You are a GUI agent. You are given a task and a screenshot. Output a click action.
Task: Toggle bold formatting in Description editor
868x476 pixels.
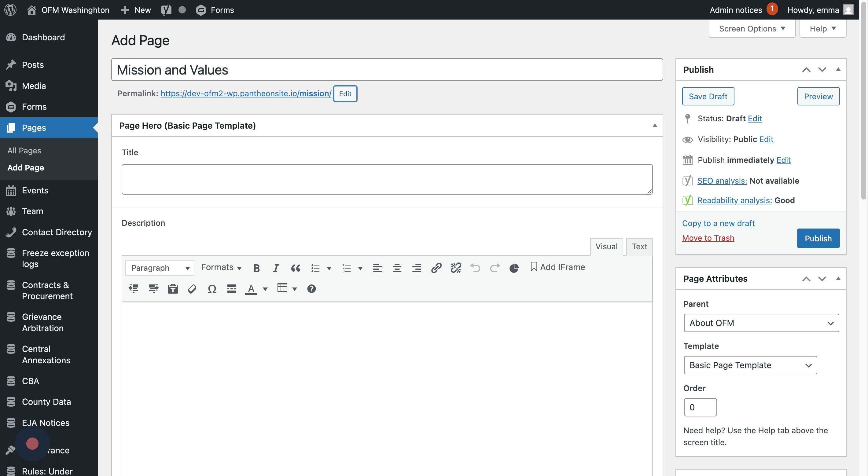(256, 268)
